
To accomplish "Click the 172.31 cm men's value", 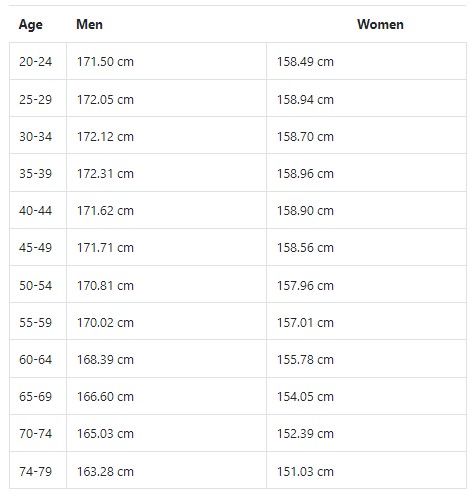I will coord(105,173).
